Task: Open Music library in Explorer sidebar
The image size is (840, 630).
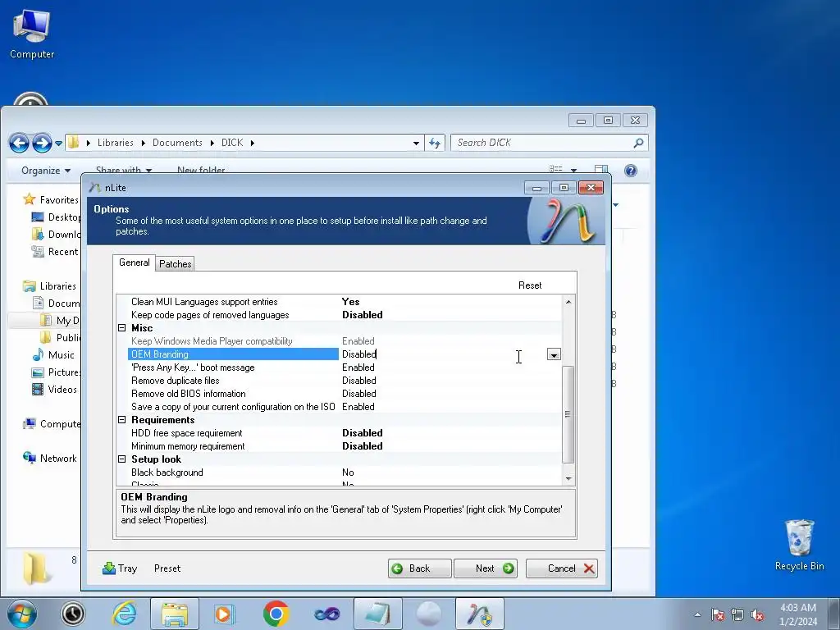Action: (x=53, y=355)
